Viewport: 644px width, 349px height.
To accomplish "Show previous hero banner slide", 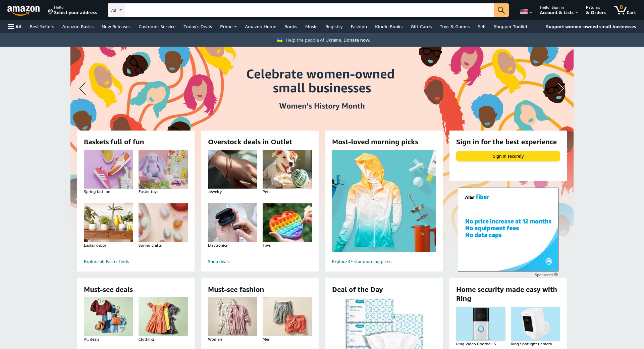I will [x=83, y=89].
